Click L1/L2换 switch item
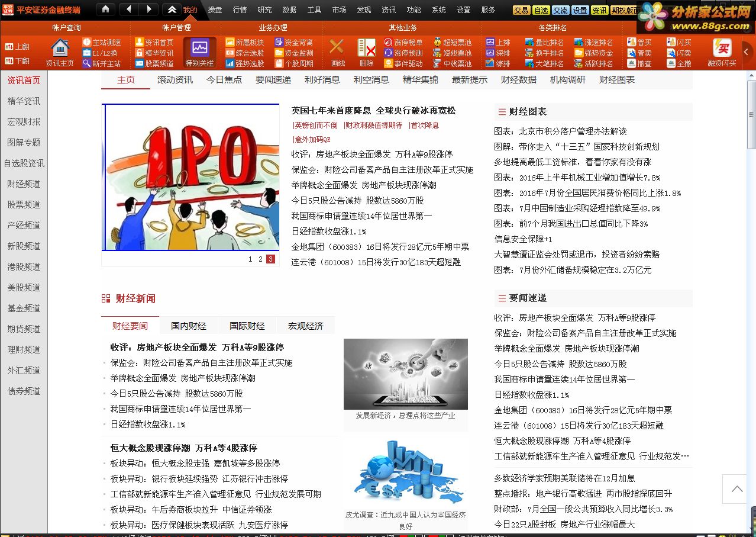The height and width of the screenshot is (537, 756). click(x=100, y=53)
